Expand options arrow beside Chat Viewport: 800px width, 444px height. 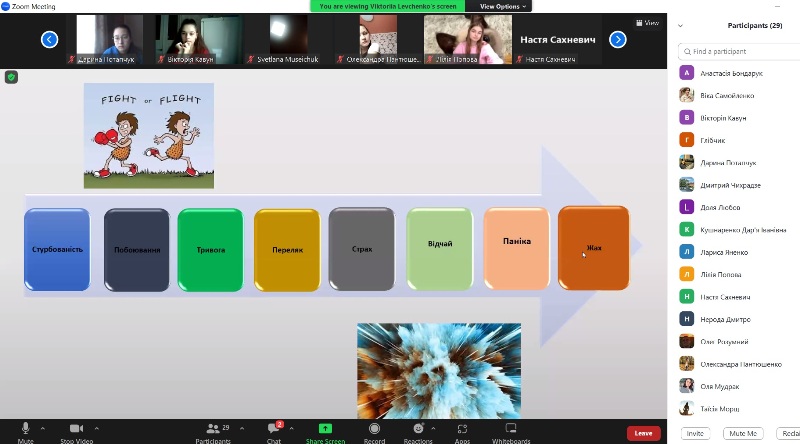(291, 428)
